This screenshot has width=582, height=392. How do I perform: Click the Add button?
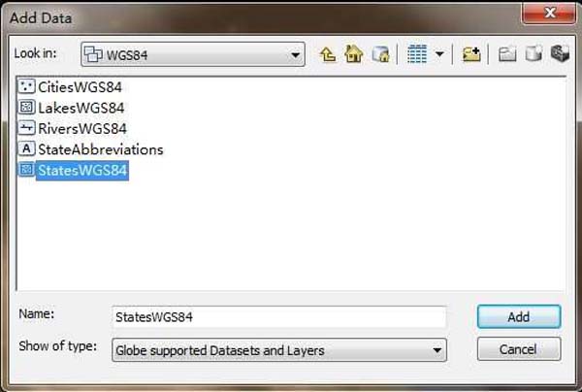click(x=519, y=317)
